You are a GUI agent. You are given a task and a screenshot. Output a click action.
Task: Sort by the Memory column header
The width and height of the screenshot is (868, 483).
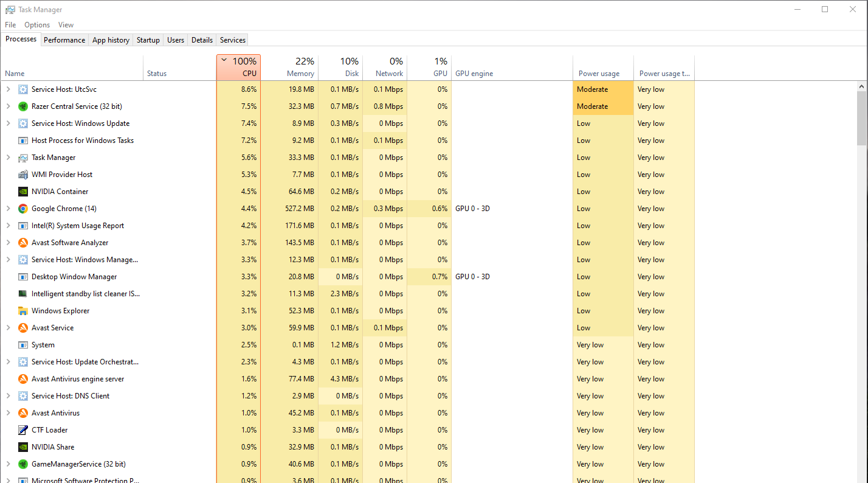(289, 68)
